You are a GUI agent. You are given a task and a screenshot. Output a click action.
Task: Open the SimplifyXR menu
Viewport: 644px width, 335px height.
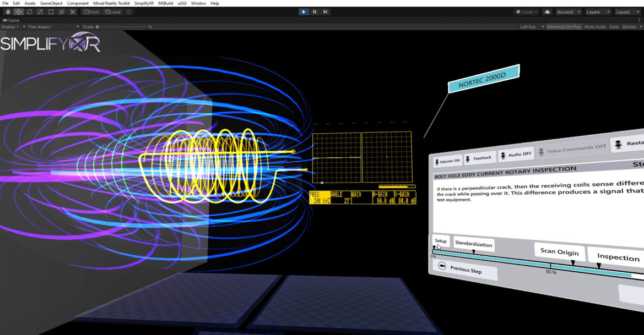point(144,3)
